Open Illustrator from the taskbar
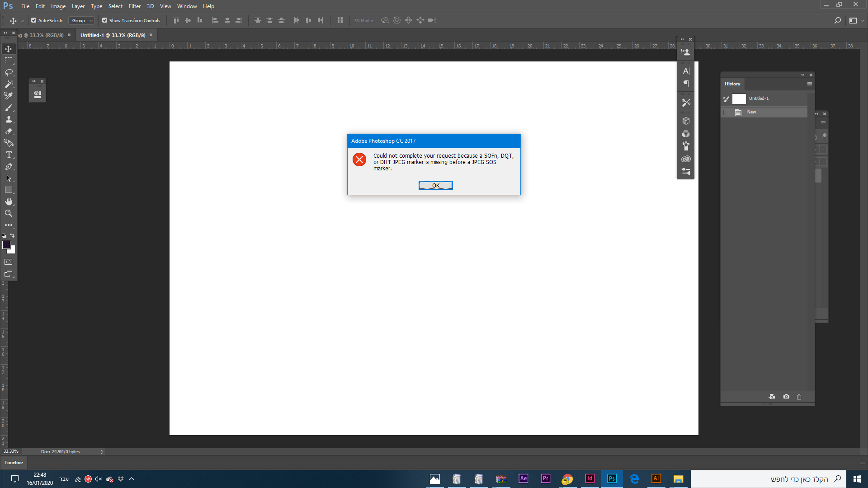 [x=656, y=479]
